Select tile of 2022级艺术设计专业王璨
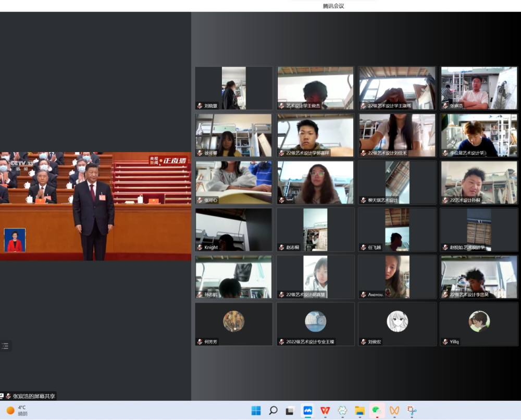 [x=315, y=324]
